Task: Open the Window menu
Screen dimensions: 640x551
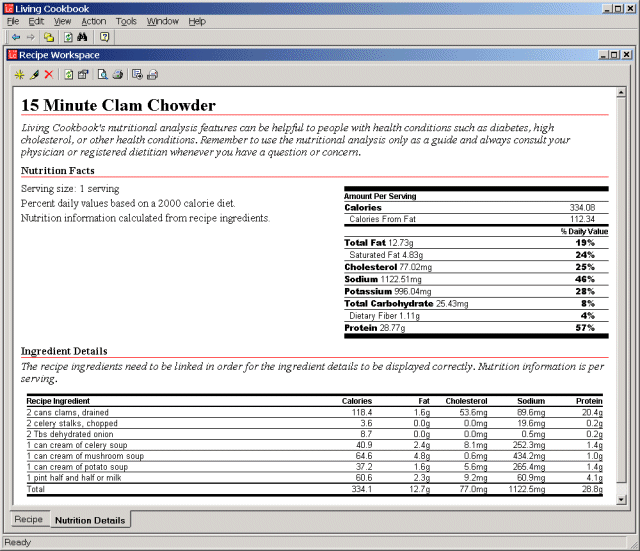Action: 162,21
